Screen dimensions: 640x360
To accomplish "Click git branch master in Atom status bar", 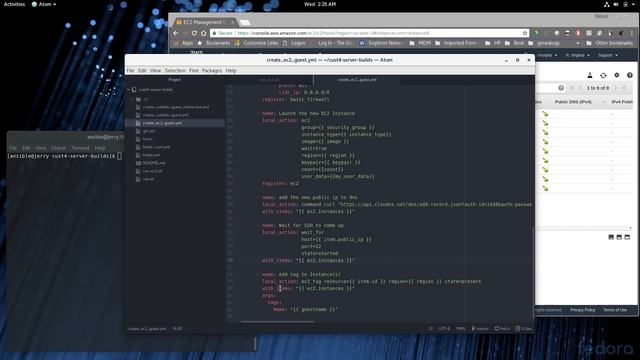I will tap(480, 329).
